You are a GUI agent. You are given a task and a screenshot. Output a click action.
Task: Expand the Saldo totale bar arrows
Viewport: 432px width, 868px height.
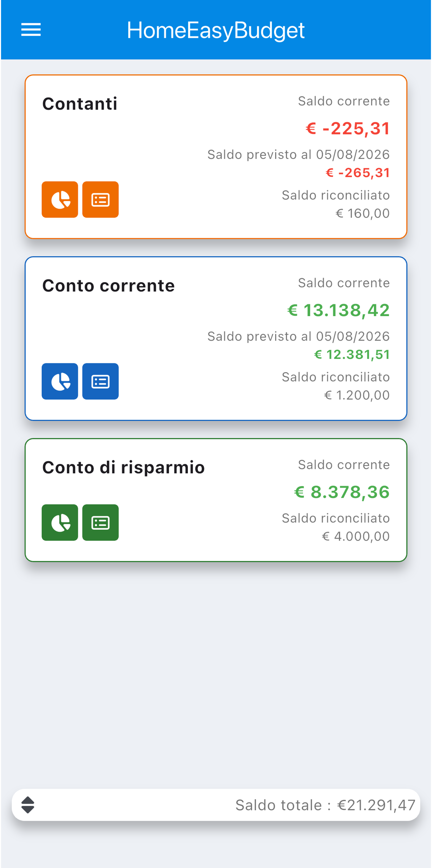click(x=28, y=805)
